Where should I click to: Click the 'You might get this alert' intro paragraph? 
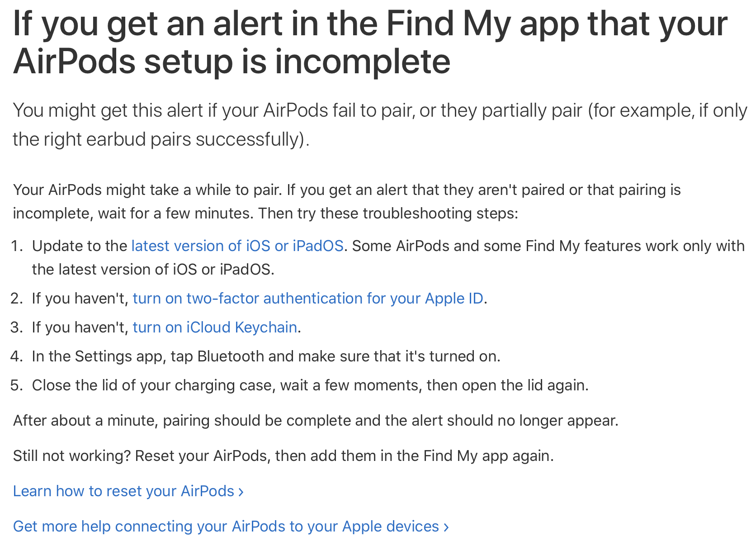click(379, 111)
